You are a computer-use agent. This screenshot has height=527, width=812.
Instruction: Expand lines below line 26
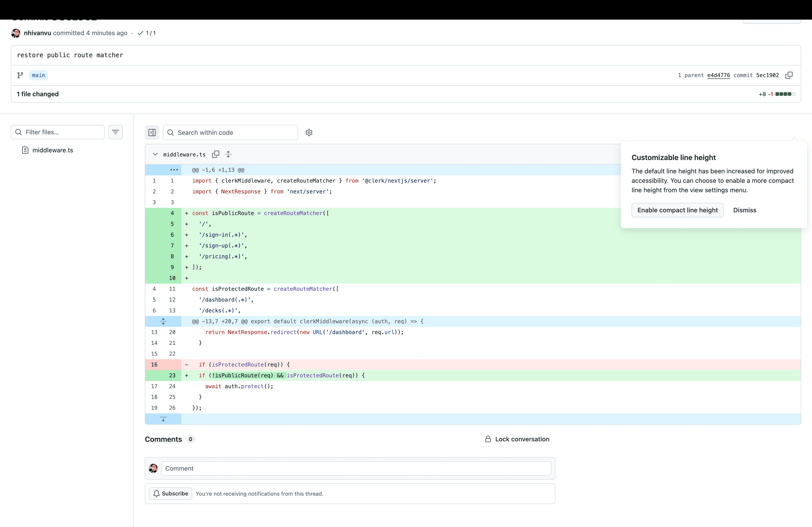click(164, 419)
